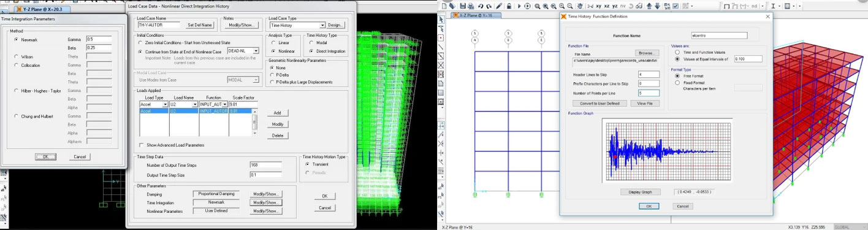The image size is (868, 230).
Task: Click Delete button for Loads Applied
Action: click(277, 136)
